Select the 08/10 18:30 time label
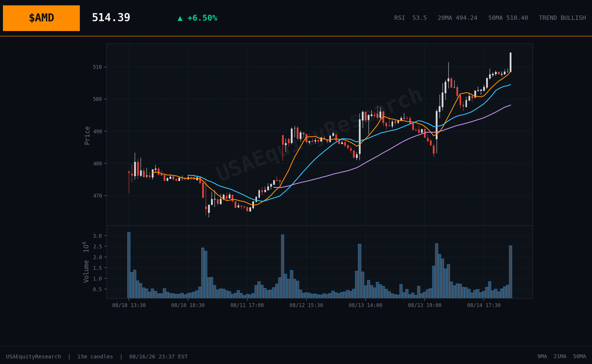Screen dimensions: 592x364 188,305
